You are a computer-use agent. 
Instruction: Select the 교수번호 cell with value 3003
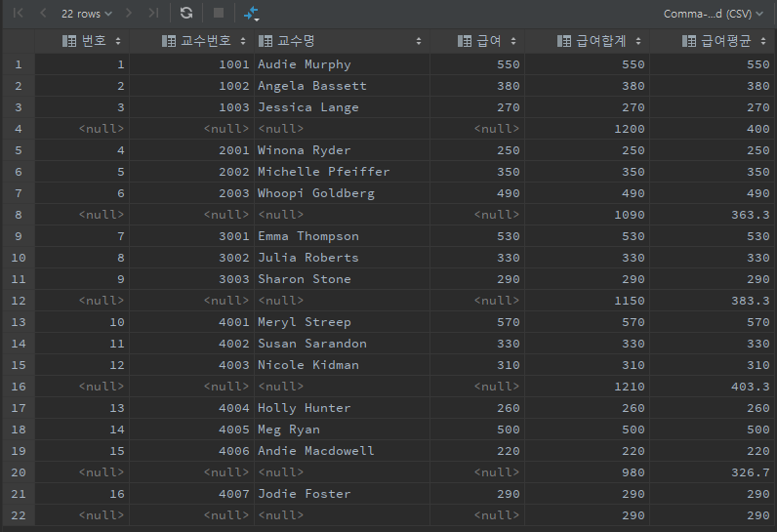(x=191, y=279)
